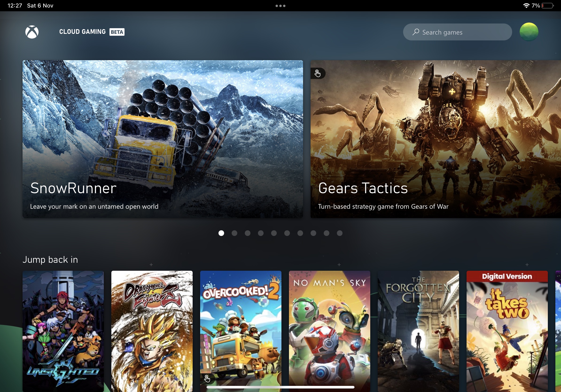Open Cloud Gaming Beta section
This screenshot has height=392, width=561.
92,31
